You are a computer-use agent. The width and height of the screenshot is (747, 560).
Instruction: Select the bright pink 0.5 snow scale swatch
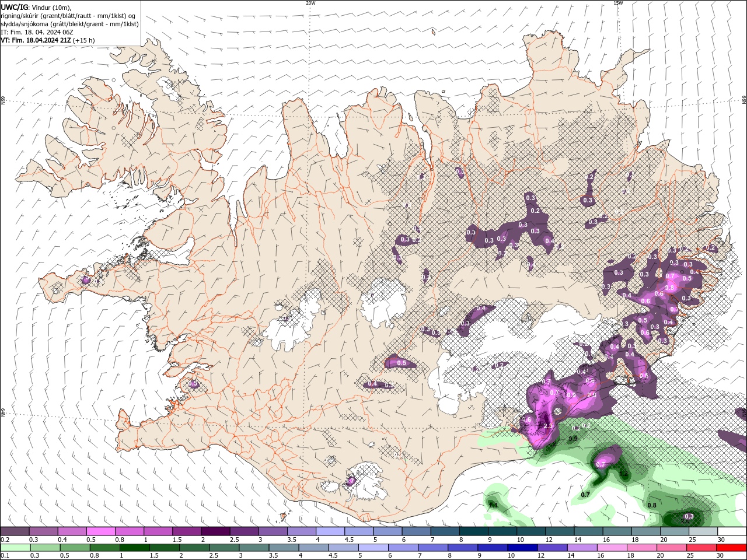pos(100,531)
